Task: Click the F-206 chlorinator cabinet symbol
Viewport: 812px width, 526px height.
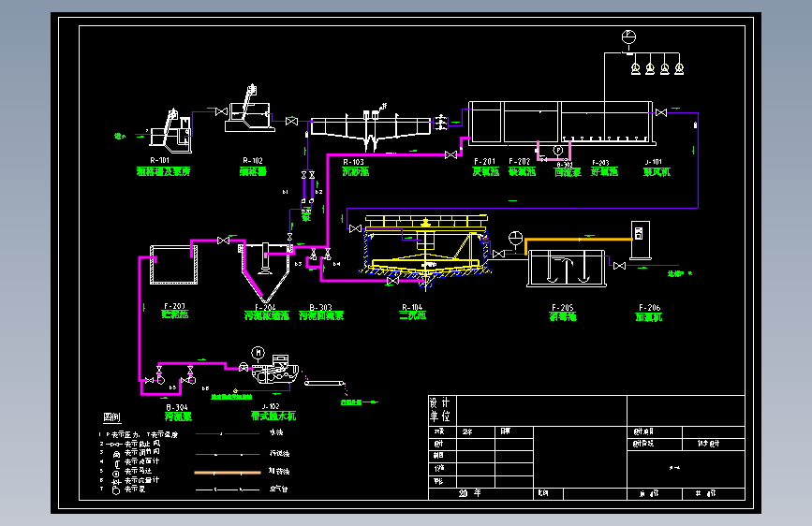Action: point(640,241)
